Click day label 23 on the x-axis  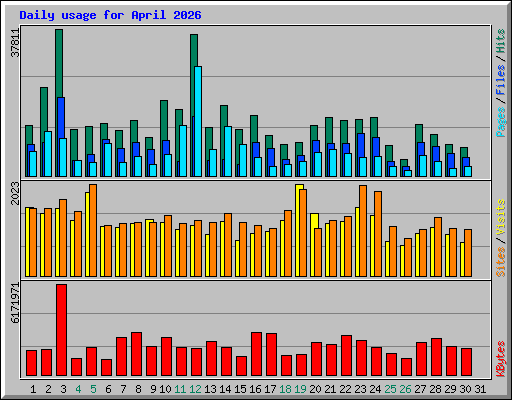tap(360, 389)
